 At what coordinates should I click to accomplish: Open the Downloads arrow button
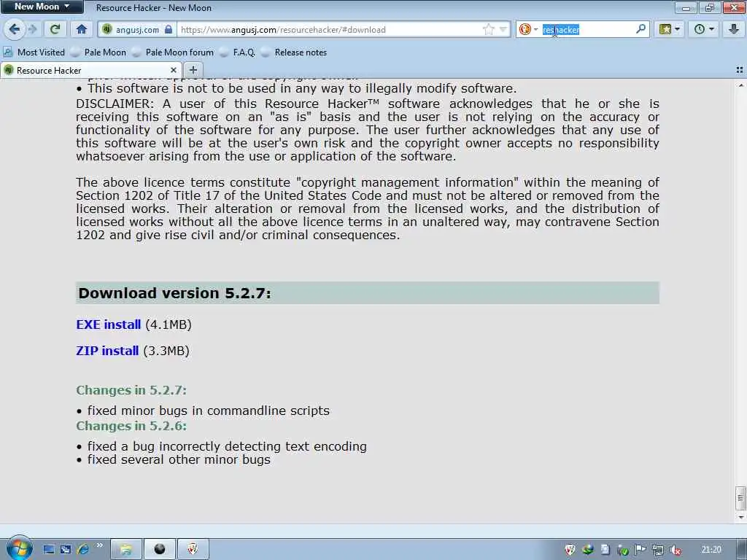pos(734,29)
